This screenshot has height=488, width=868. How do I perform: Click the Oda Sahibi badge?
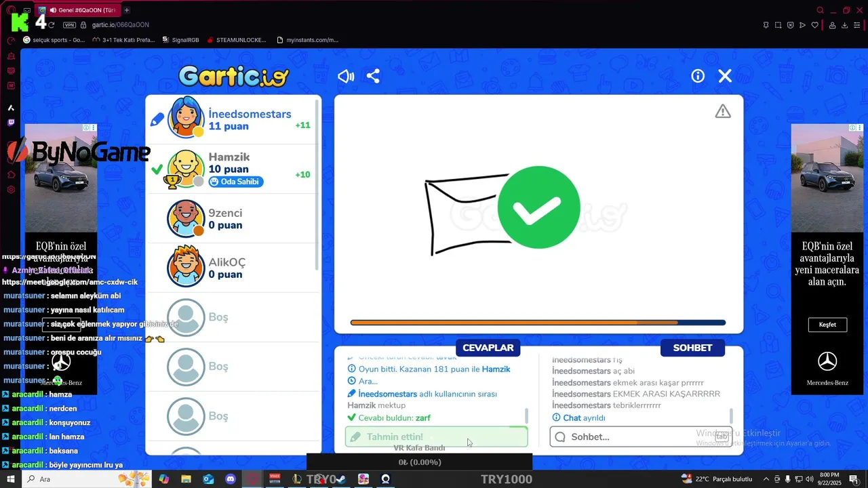pos(235,182)
